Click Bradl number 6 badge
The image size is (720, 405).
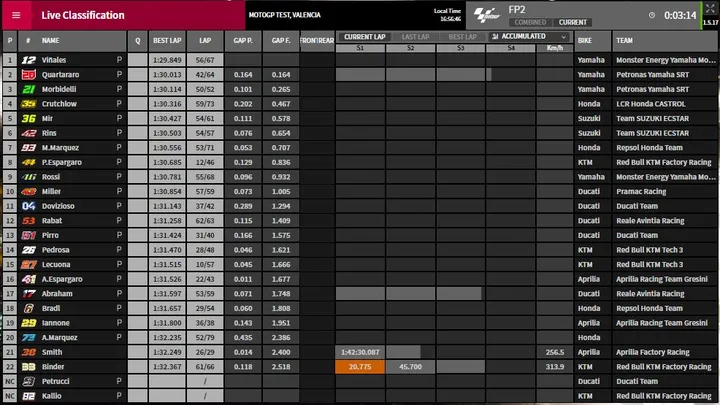[x=28, y=309]
